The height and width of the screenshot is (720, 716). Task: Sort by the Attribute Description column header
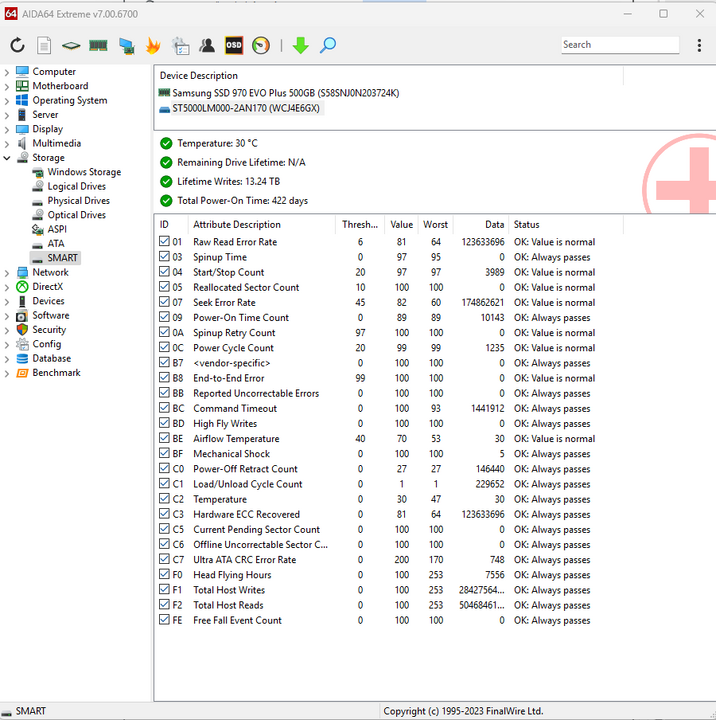pos(237,225)
